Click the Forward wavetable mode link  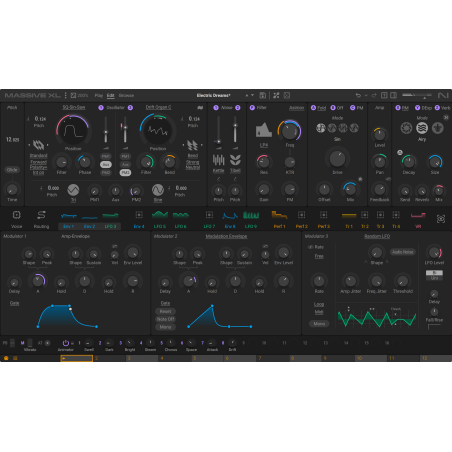pos(38,162)
